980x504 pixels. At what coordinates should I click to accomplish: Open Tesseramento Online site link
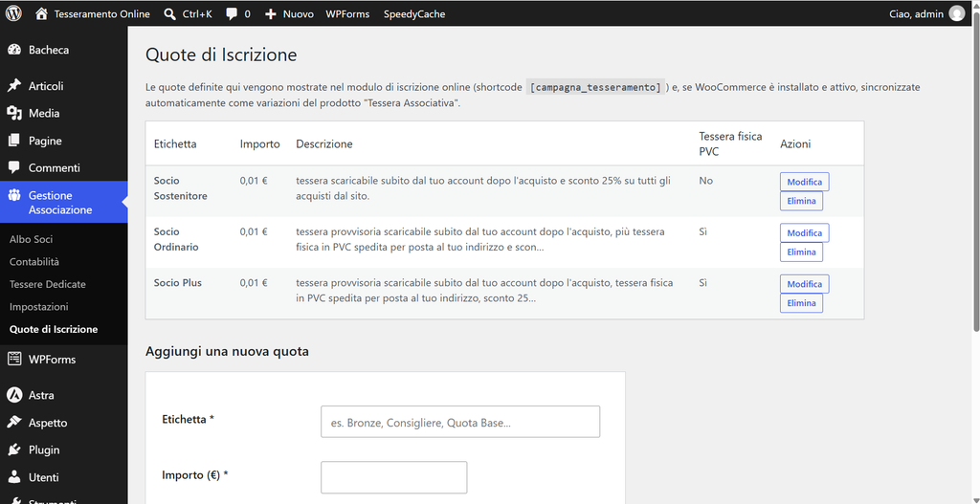[101, 13]
